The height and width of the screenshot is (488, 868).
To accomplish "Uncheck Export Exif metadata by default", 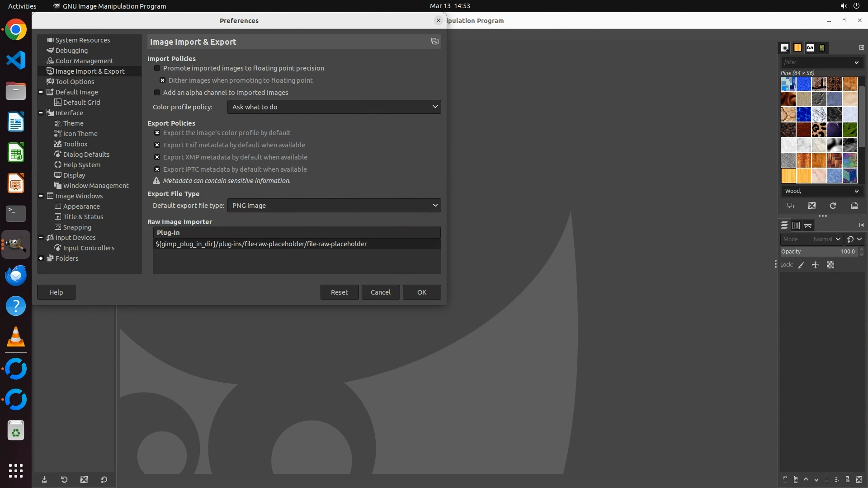I will coord(157,145).
